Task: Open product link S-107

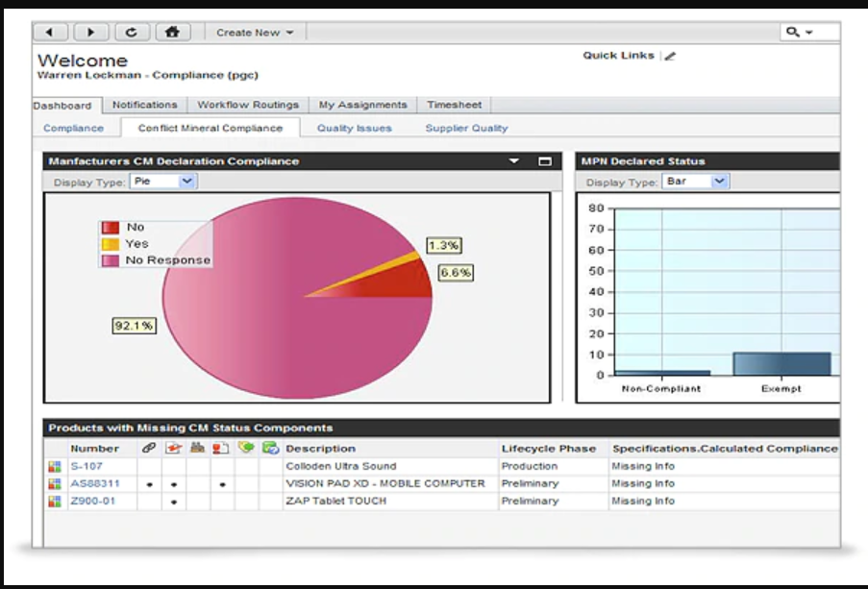Action: [87, 467]
